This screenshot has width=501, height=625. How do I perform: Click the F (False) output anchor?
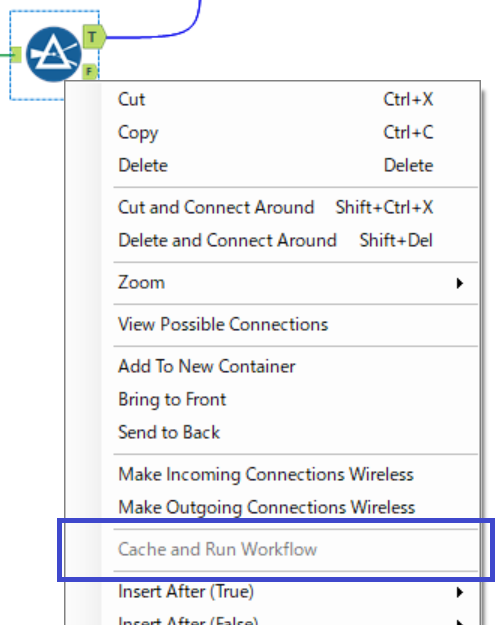90,72
